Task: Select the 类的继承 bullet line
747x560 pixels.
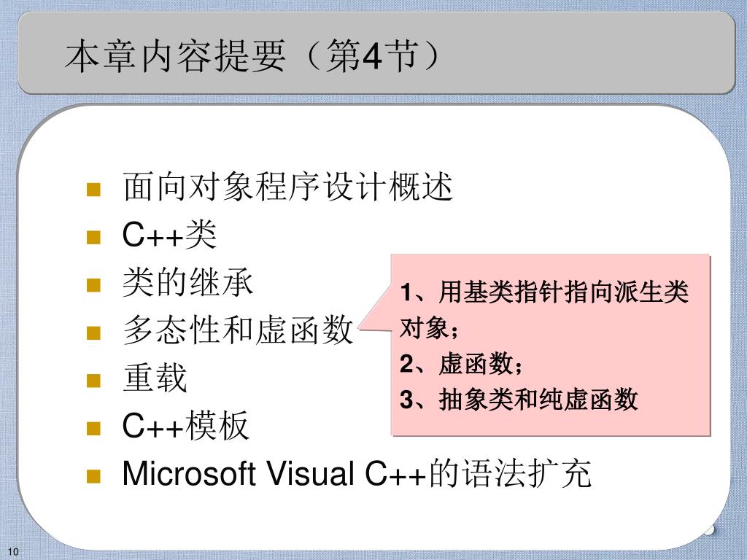Action: [187, 282]
